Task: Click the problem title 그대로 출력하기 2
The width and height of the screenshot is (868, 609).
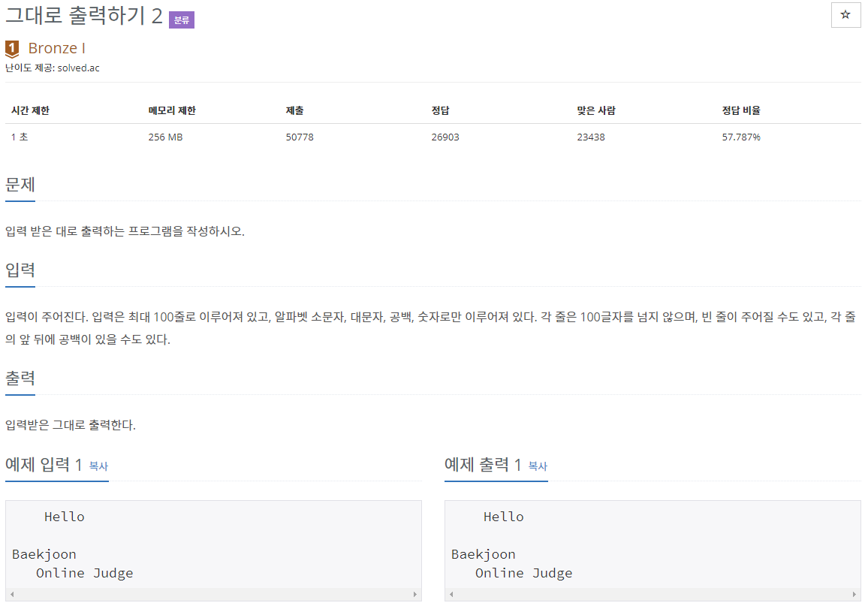Action: click(84, 16)
